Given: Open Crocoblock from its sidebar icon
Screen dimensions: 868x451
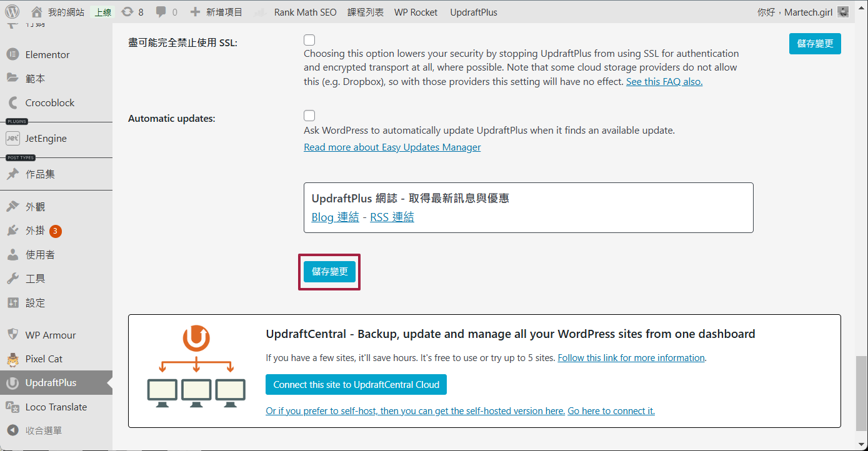Looking at the screenshot, I should pos(12,102).
